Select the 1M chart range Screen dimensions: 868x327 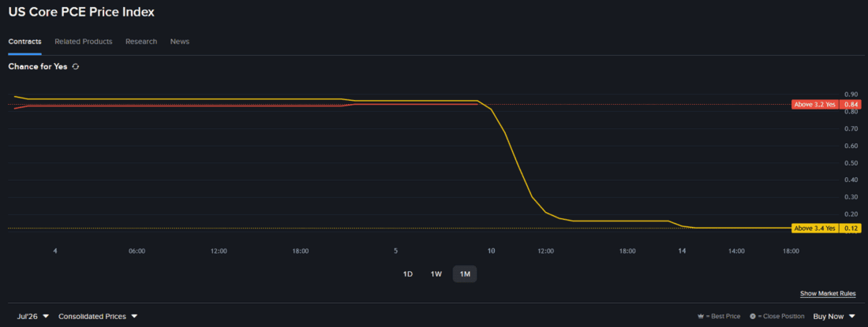(x=465, y=274)
